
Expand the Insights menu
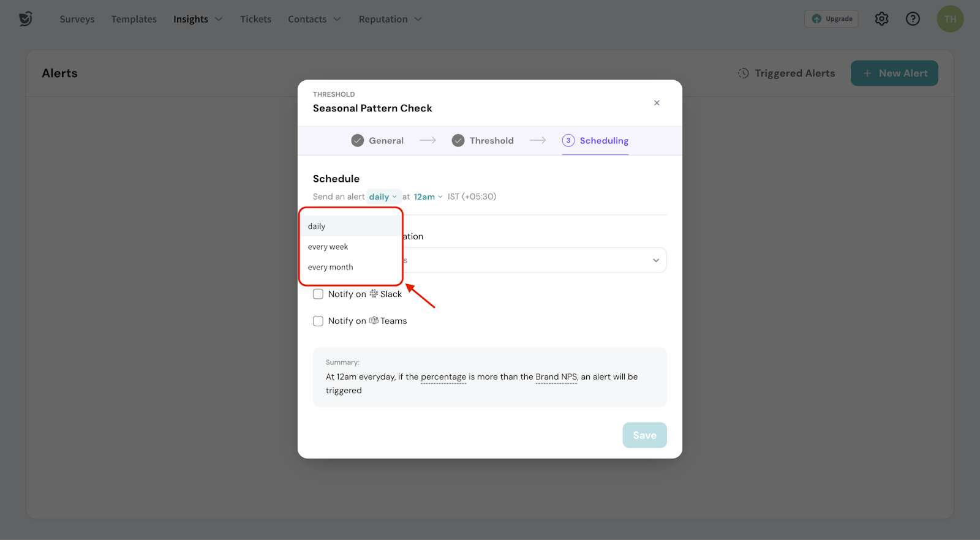197,19
